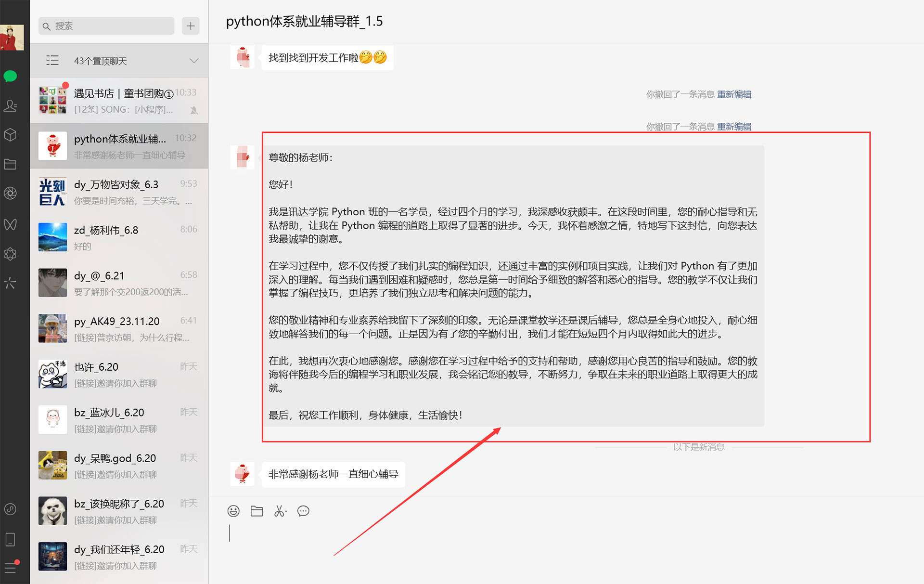
Task: Open Contacts from the left sidebar
Action: 10,105
